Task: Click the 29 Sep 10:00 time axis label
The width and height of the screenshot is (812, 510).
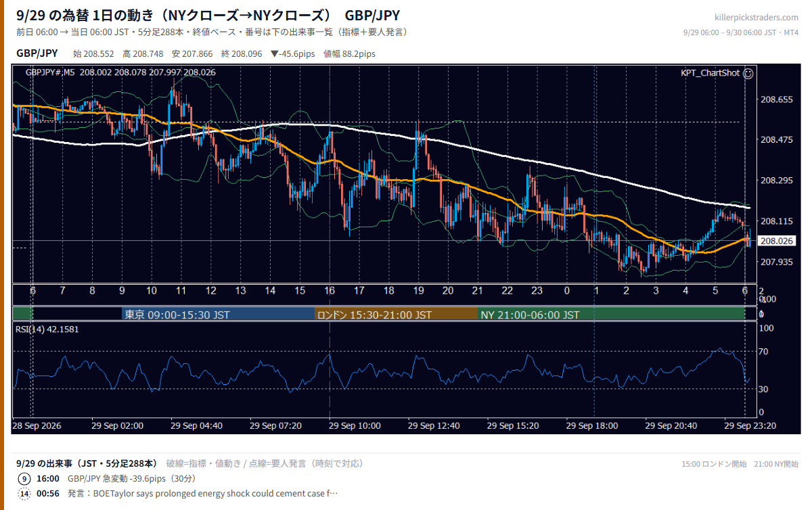Action: pyautogui.click(x=355, y=425)
